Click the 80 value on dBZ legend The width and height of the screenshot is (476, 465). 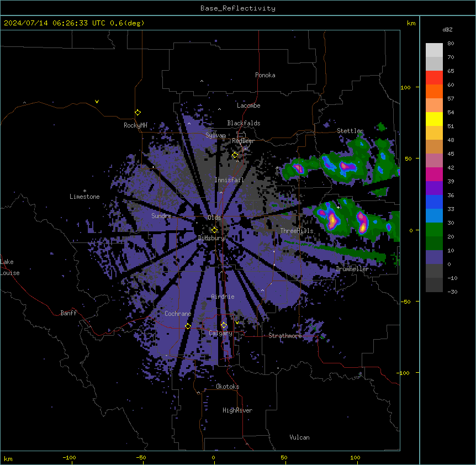point(451,44)
